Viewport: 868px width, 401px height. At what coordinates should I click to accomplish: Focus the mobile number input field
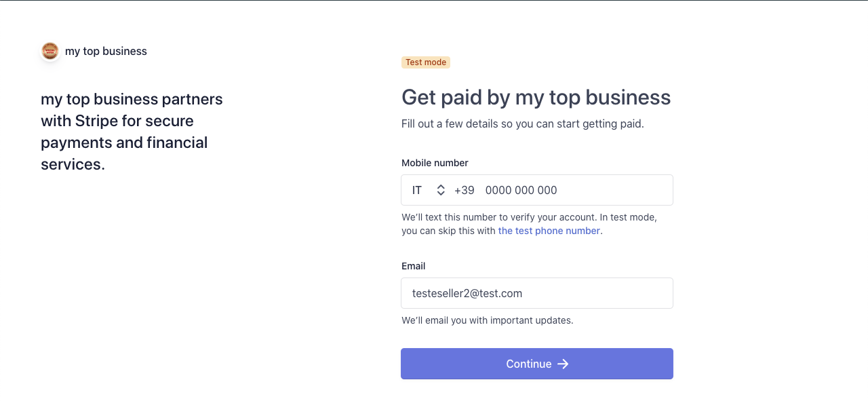(x=575, y=190)
